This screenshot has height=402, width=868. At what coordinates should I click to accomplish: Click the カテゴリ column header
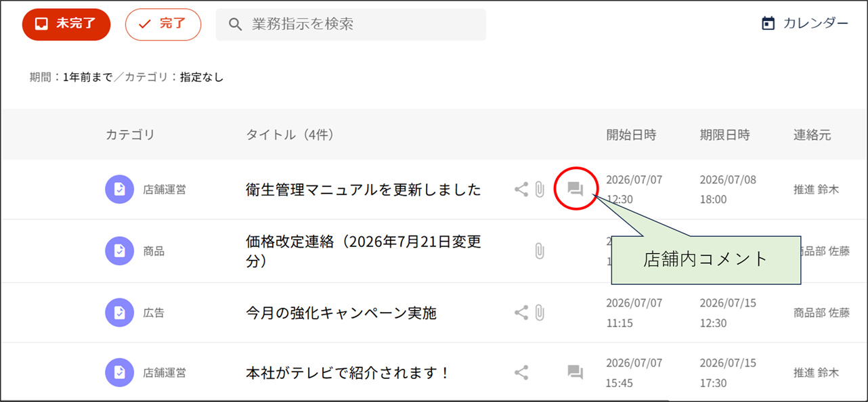click(130, 135)
